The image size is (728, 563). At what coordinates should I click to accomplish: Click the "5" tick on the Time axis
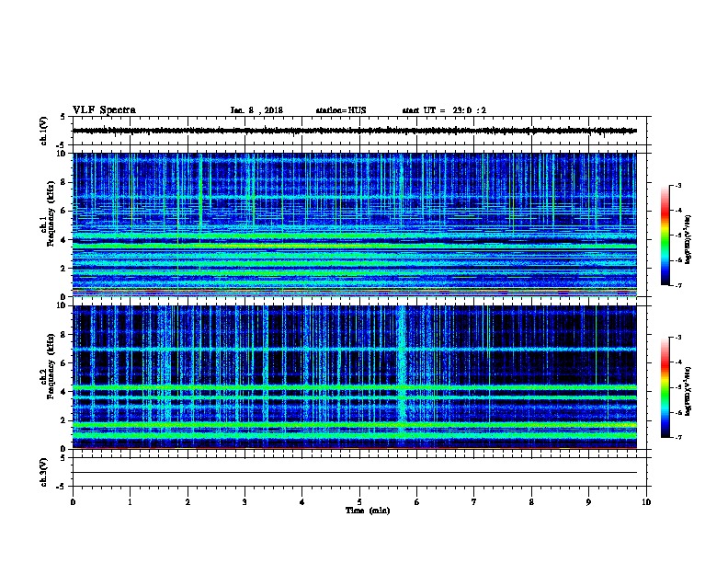click(x=359, y=502)
